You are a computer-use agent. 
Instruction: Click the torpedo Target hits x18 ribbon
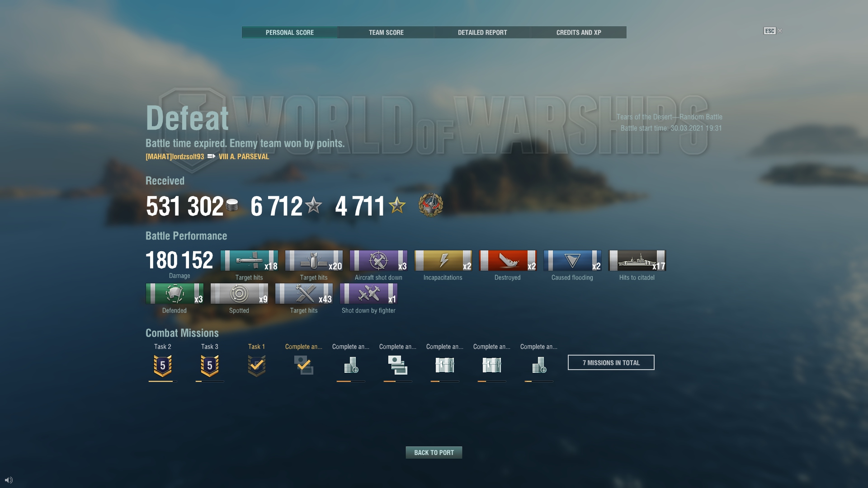pos(249,261)
